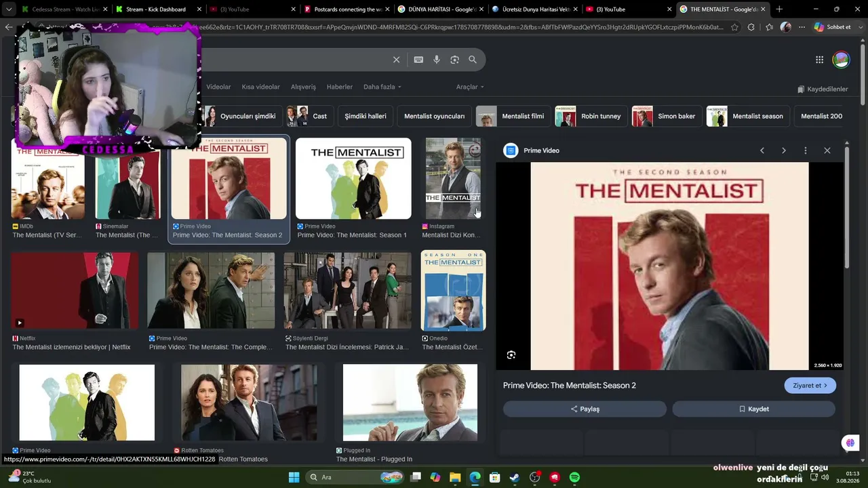Open the Söylenti Dergi cast thumbnail
The width and height of the screenshot is (868, 488).
tap(347, 291)
